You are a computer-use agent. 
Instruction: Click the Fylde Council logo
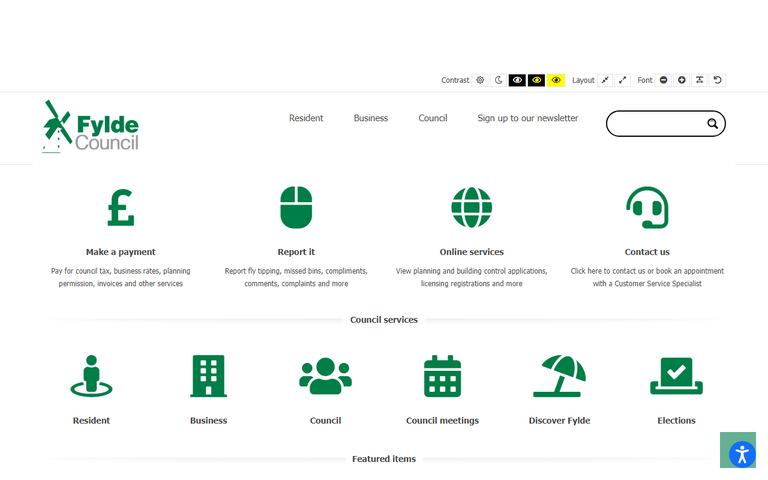[91, 126]
